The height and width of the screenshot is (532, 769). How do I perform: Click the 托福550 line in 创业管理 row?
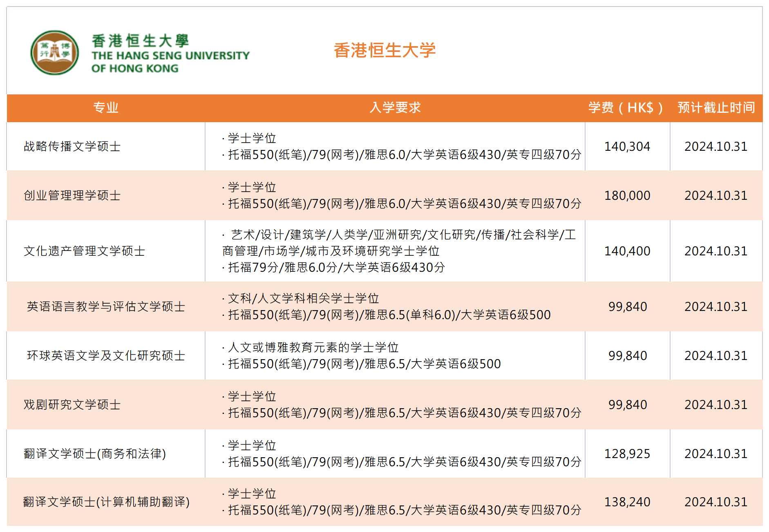(x=402, y=203)
